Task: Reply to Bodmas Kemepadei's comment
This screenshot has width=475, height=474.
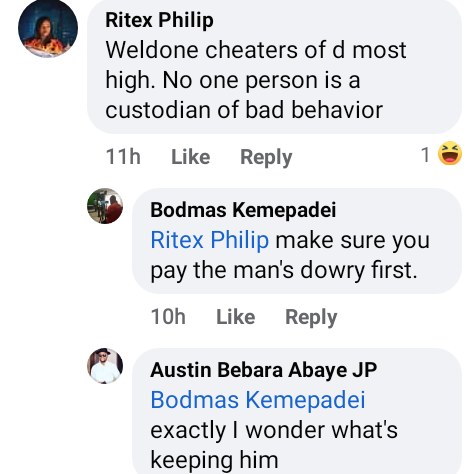Action: pos(311,317)
